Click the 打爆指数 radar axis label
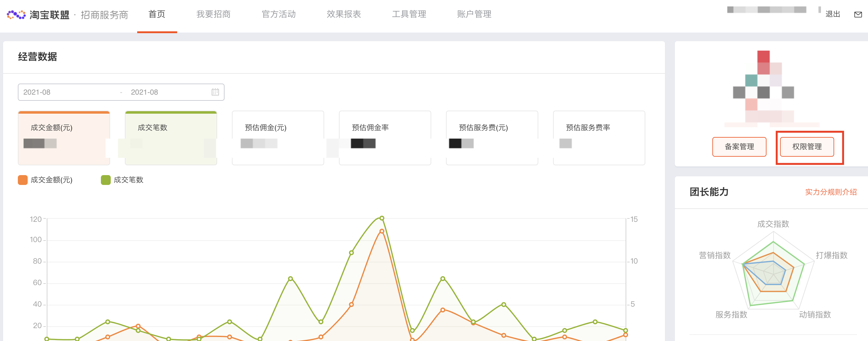Viewport: 868px width, 341px height. click(x=831, y=255)
